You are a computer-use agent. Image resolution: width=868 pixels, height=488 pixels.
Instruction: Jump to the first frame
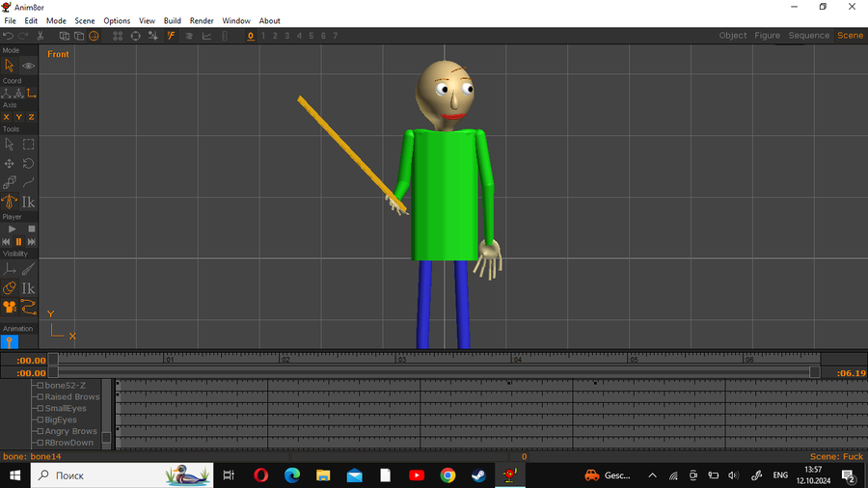click(6, 242)
